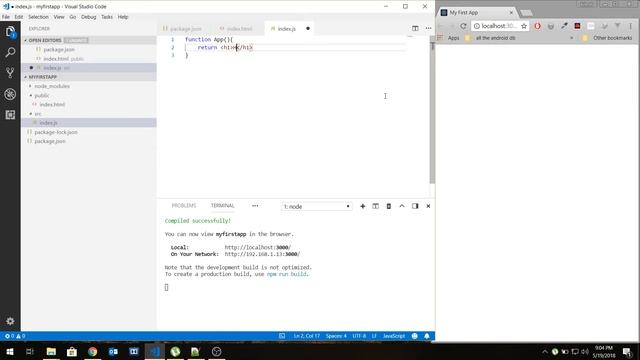Switch to the index.html editor tab
This screenshot has height=360, width=640.
point(236,29)
